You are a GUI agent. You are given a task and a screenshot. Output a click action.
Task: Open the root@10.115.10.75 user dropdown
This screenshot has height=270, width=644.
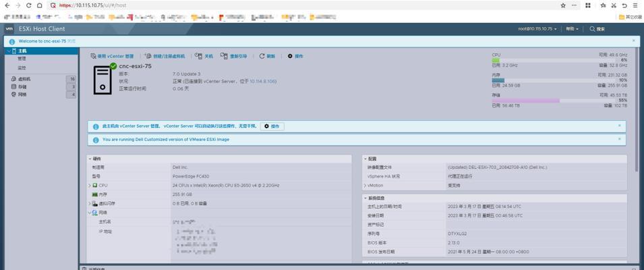pyautogui.click(x=537, y=29)
